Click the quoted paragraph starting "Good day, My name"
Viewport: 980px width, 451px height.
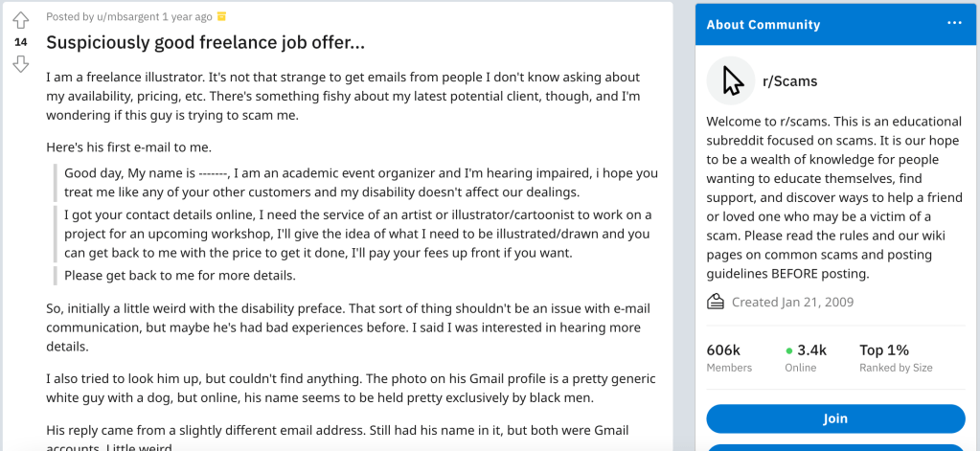click(360, 183)
